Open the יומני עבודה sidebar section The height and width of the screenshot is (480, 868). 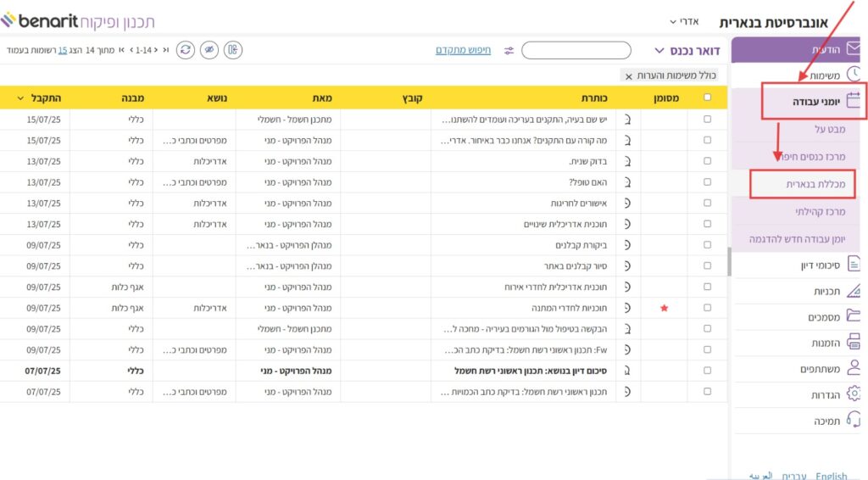coord(813,101)
